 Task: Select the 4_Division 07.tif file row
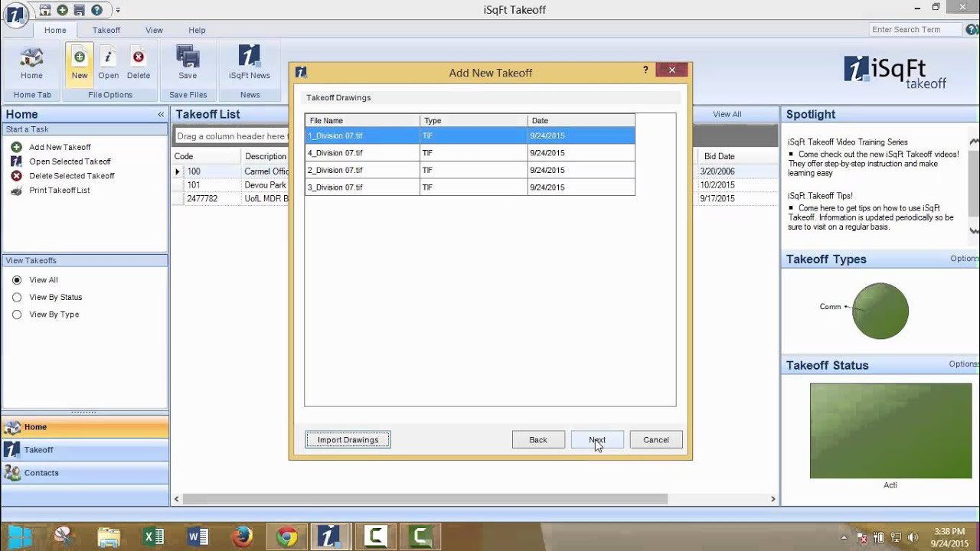coord(470,153)
